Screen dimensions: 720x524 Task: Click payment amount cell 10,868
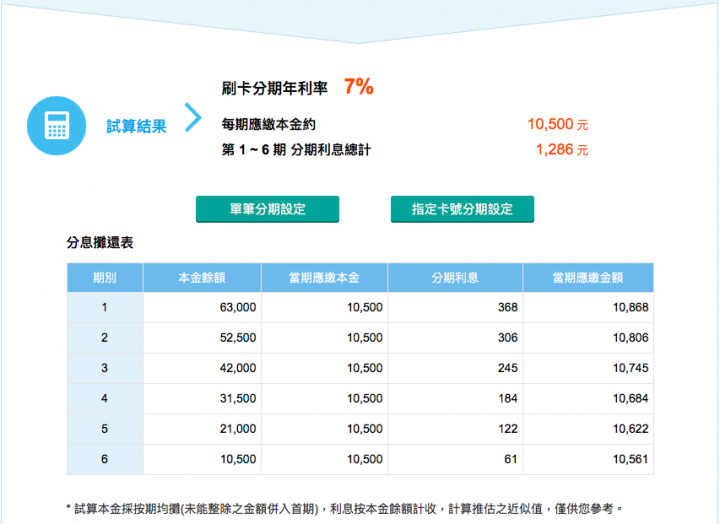[x=588, y=307]
